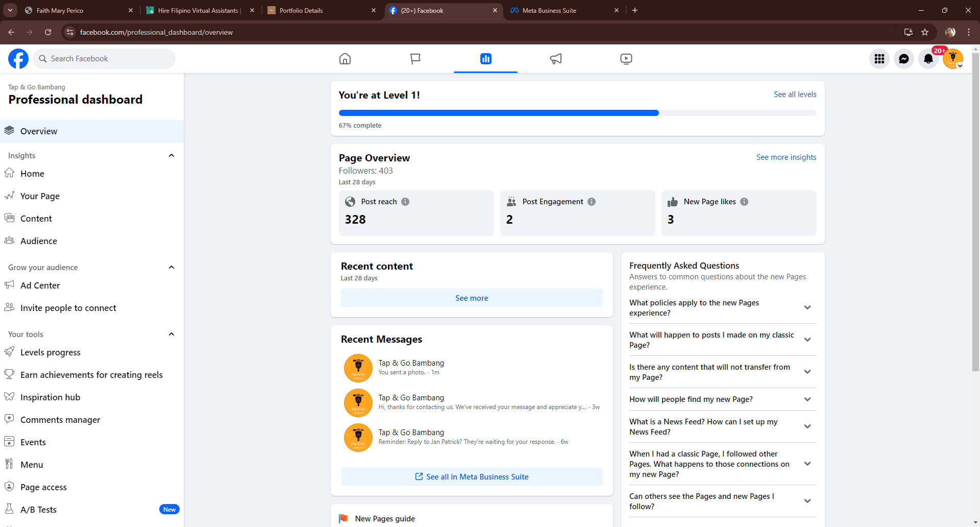The image size is (980, 527).
Task: Open Your Page insights
Action: 92,196
